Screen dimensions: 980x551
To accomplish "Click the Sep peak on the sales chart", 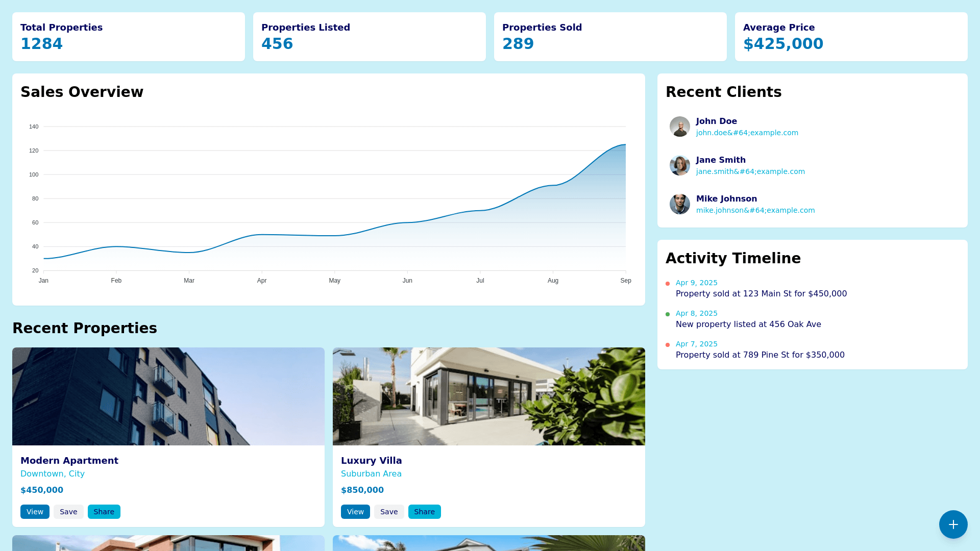I will point(625,145).
